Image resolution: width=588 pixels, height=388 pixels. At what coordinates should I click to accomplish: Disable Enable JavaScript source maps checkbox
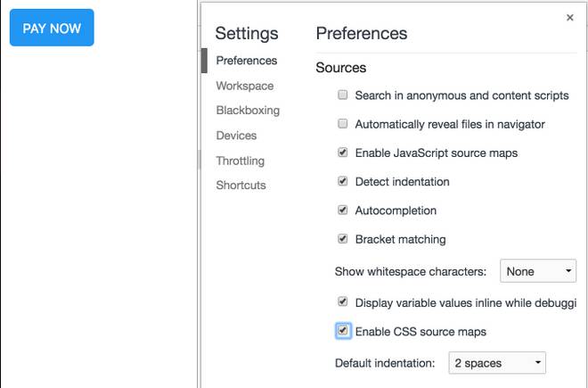(x=342, y=153)
